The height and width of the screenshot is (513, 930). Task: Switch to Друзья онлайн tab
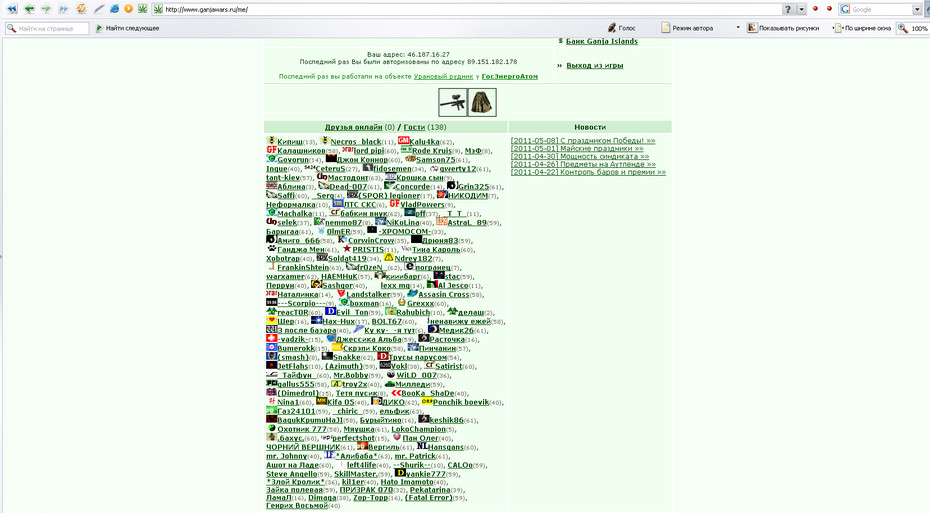coord(353,127)
